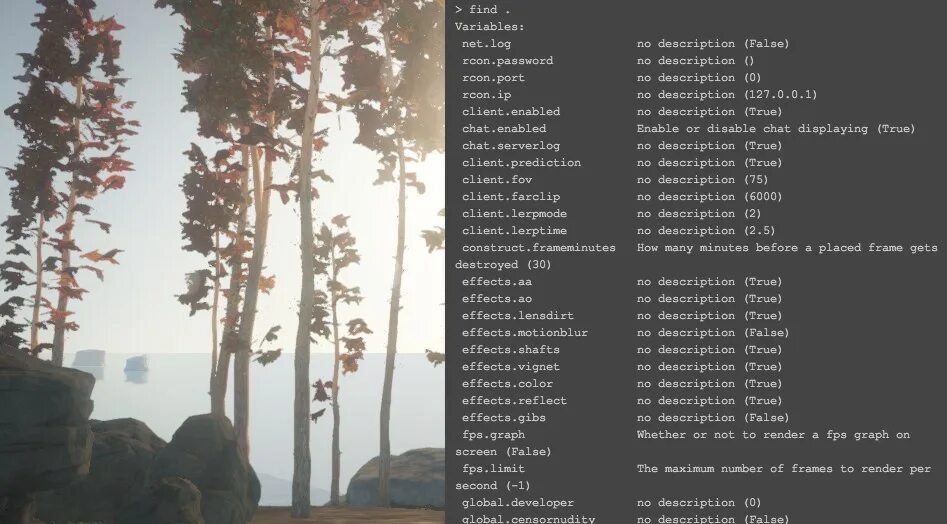Select construct.frameminutes variable name
Image resolution: width=947 pixels, height=524 pixels.
tap(539, 248)
